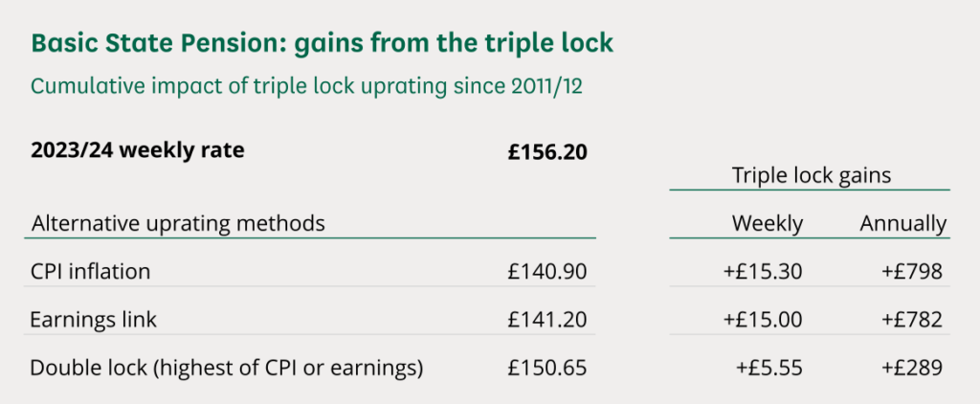Click the 'Triple lock gains' column group header
The width and height of the screenshot is (980, 404).
coord(811,175)
